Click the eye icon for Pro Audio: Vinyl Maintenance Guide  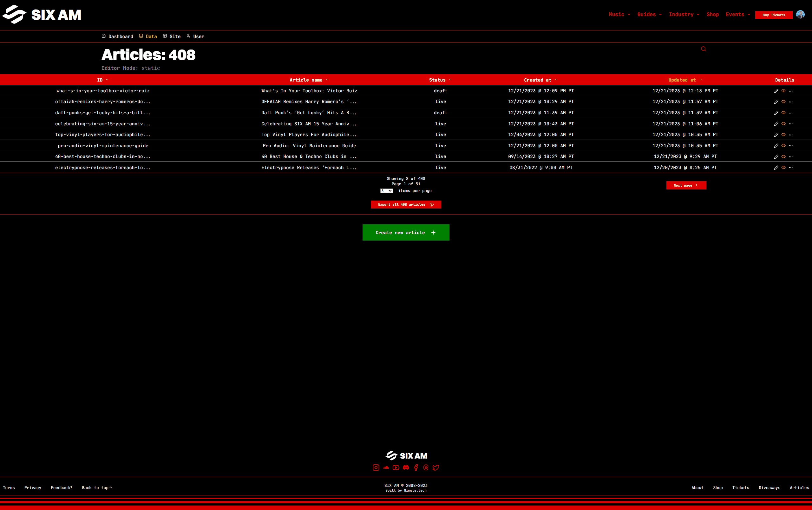(x=783, y=146)
